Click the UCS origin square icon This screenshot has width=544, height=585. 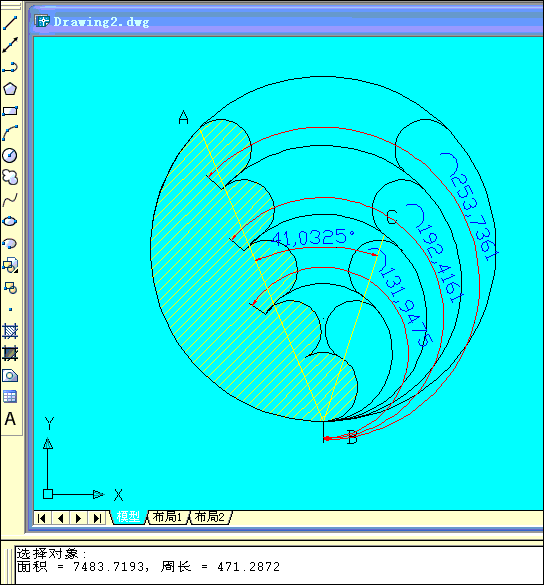(x=48, y=494)
